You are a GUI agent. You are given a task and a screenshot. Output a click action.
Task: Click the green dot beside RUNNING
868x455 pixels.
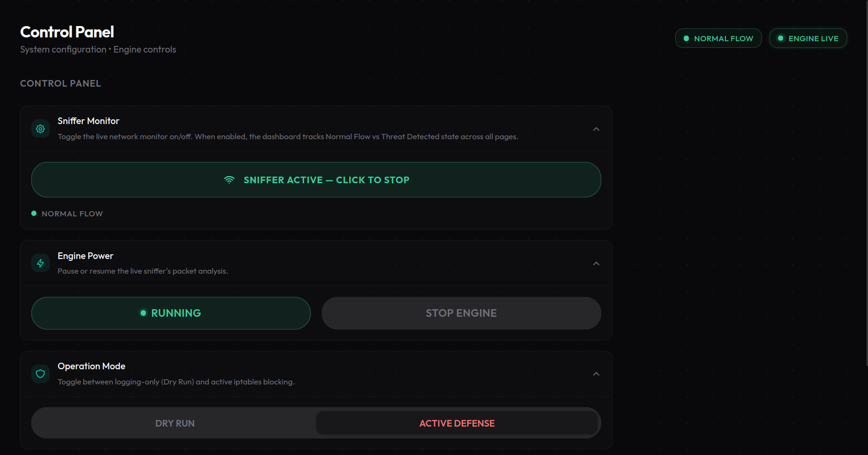pos(143,313)
